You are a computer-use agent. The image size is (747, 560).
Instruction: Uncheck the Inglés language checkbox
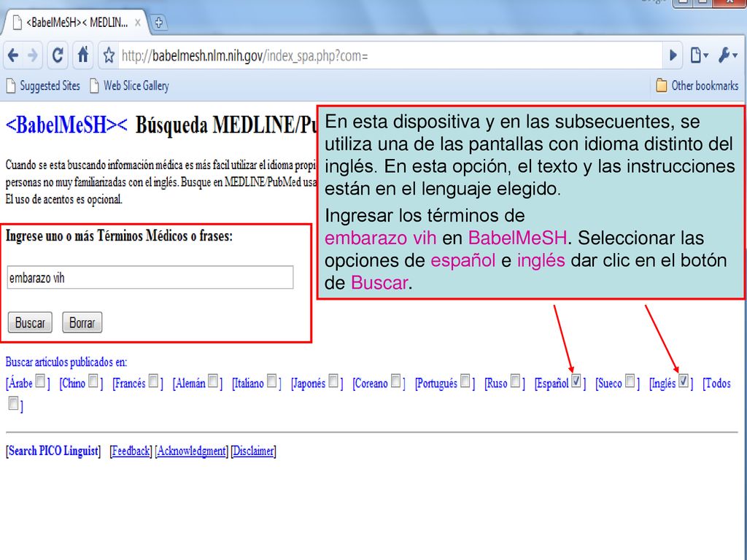(684, 381)
